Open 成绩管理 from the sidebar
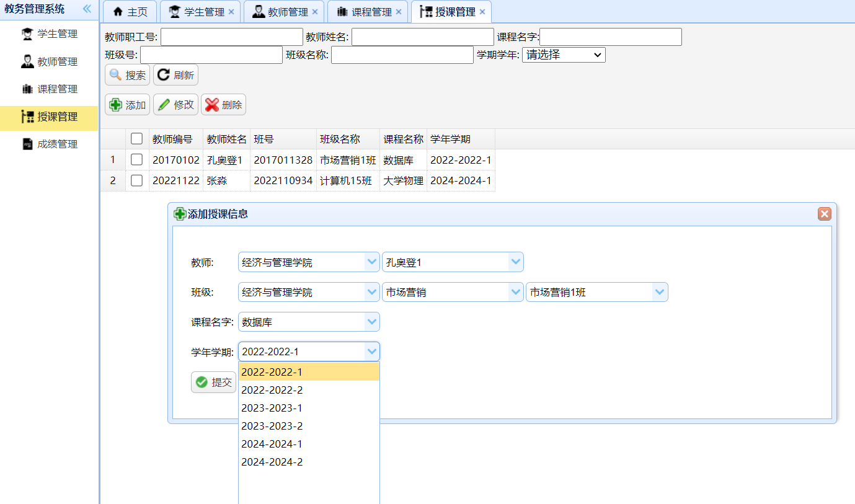 (x=27, y=143)
